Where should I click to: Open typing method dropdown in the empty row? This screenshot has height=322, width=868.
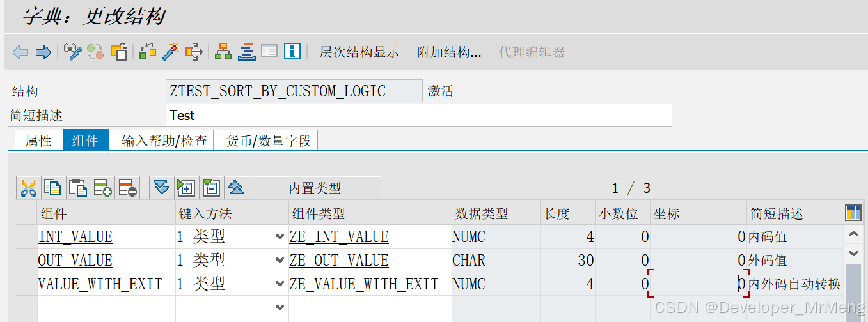[280, 307]
